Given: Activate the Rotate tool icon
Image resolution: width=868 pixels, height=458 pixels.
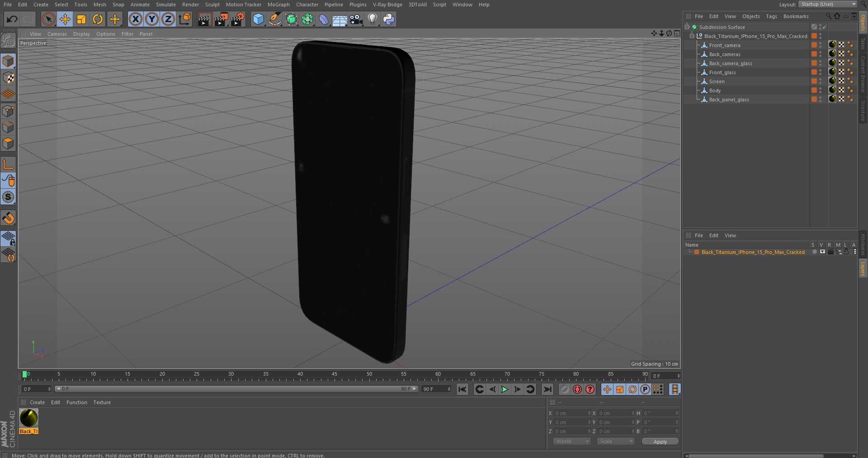Looking at the screenshot, I should point(98,19).
